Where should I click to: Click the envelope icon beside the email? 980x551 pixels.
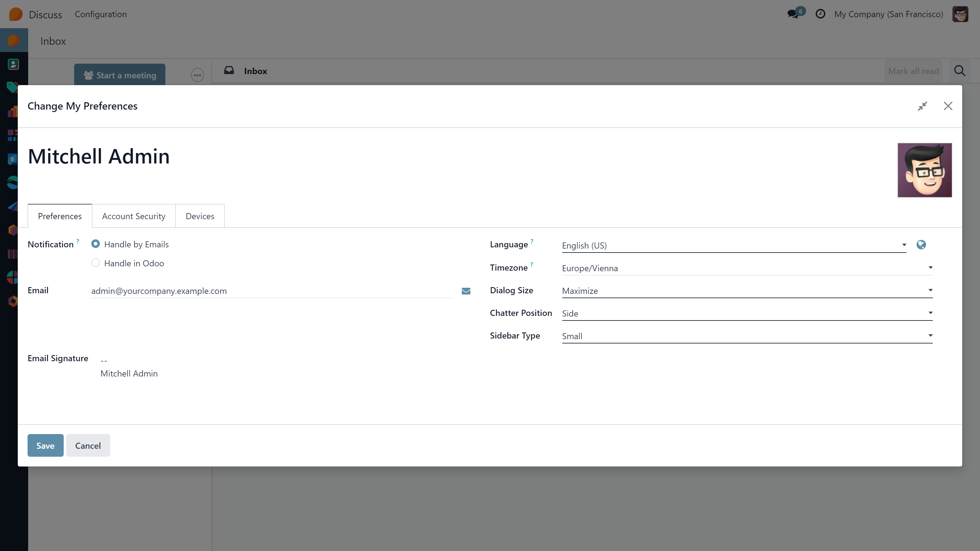pyautogui.click(x=466, y=291)
